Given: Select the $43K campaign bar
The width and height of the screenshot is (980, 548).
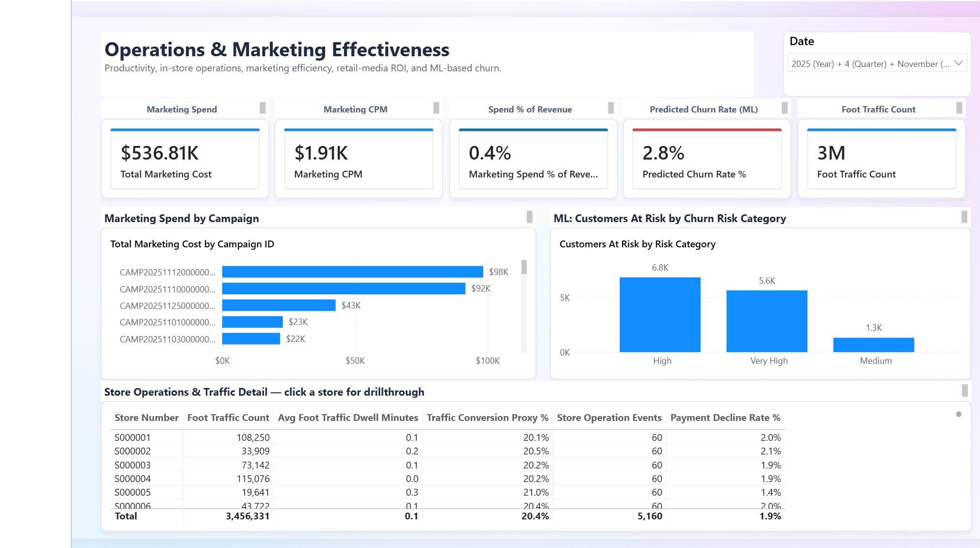Looking at the screenshot, I should (279, 305).
